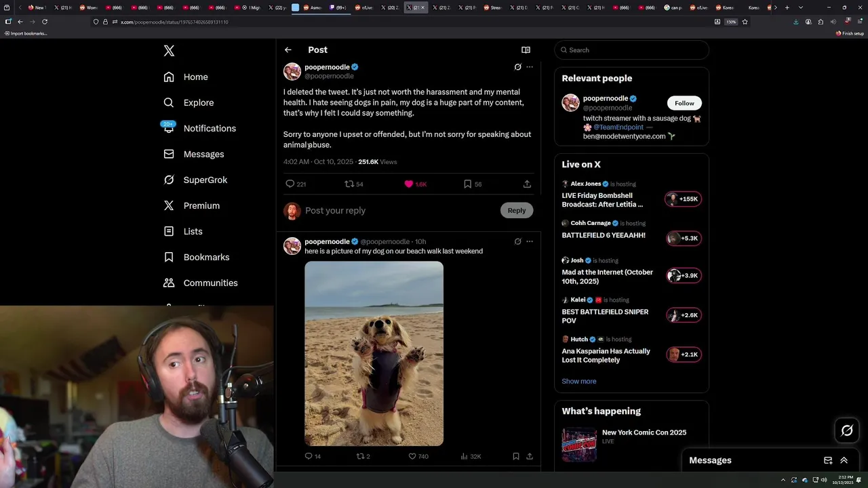Open Communities in the sidebar

pos(200,283)
